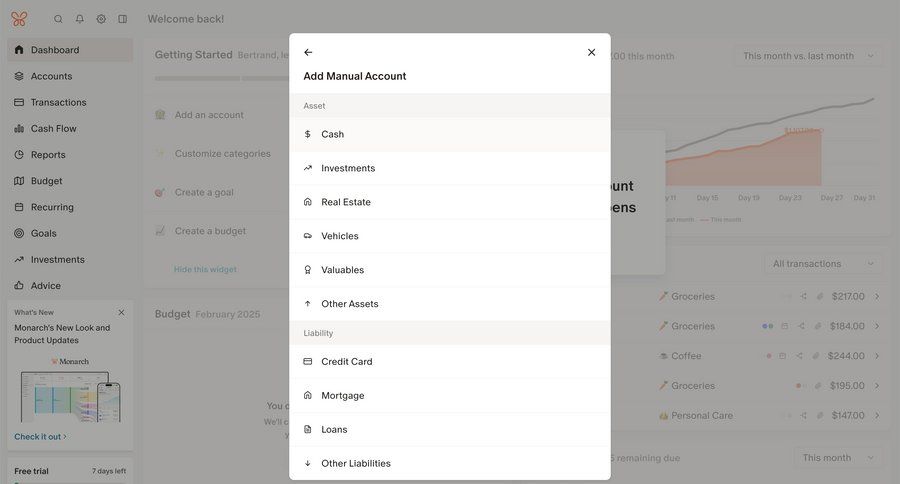
Task: Click the house icon beside Real Estate
Action: click(x=308, y=202)
